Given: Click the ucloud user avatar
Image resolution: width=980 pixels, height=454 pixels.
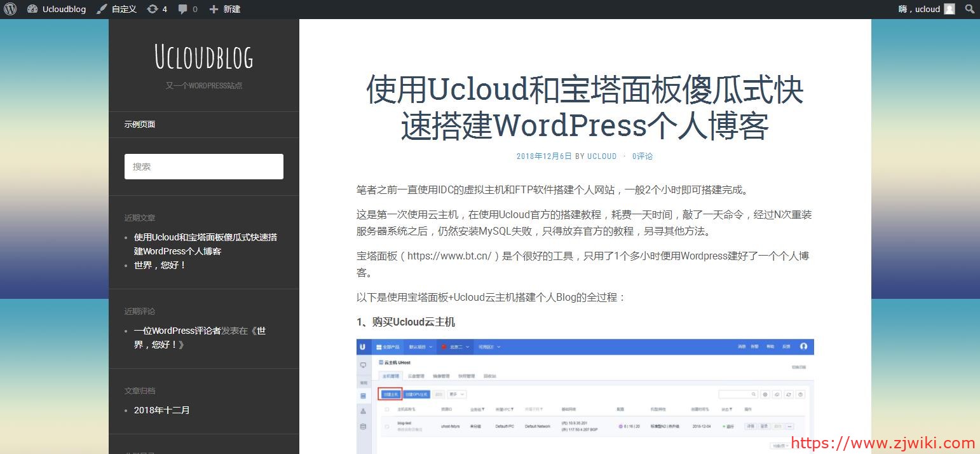Looking at the screenshot, I should point(949,9).
